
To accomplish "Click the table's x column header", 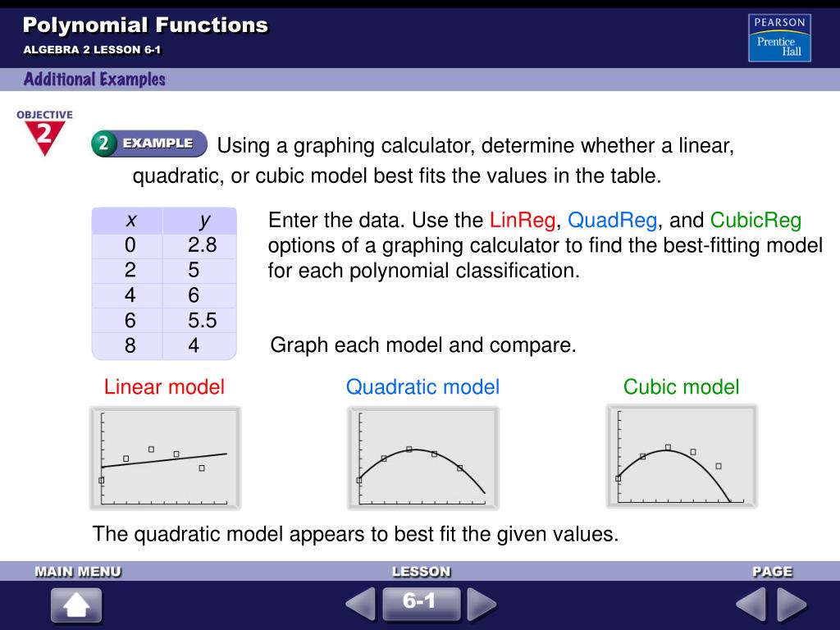I will (x=130, y=220).
